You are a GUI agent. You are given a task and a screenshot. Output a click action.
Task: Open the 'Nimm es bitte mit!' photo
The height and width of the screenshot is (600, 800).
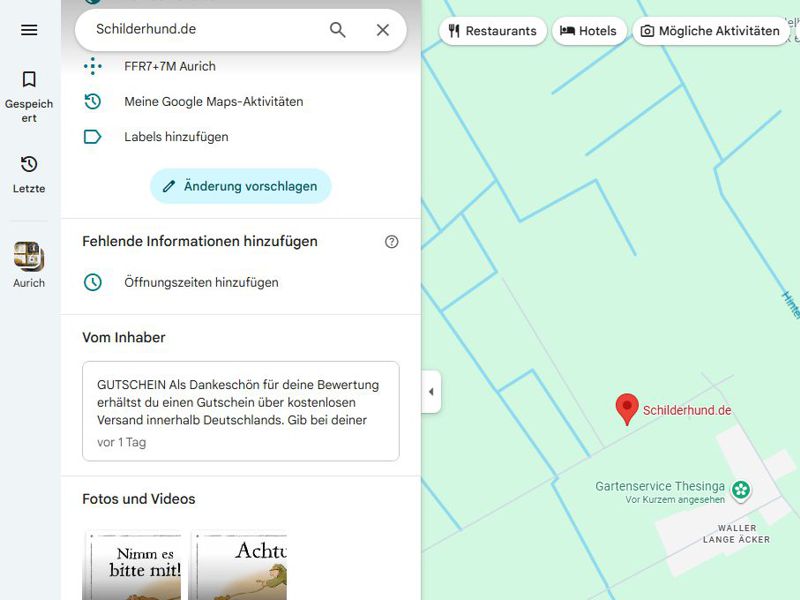tap(132, 565)
